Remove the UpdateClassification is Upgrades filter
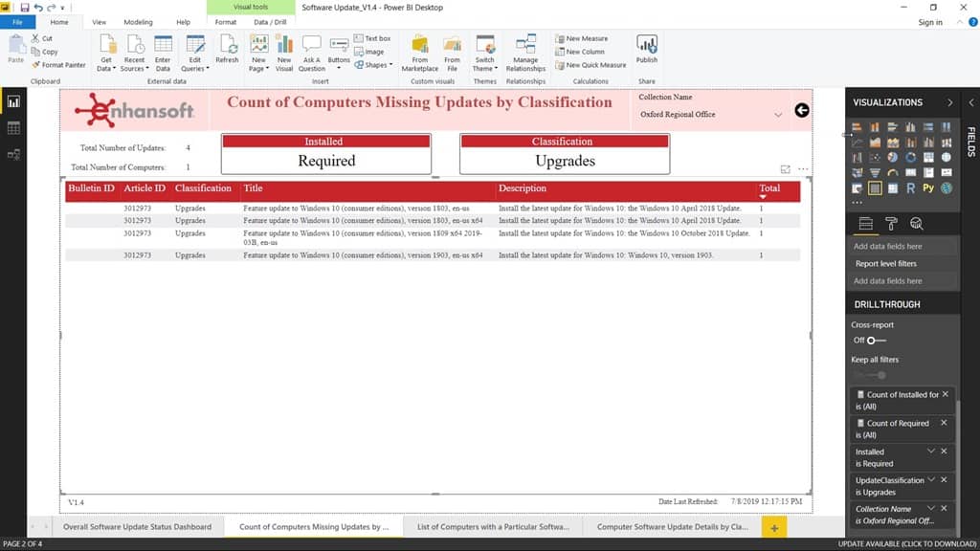The image size is (980, 551). click(942, 480)
